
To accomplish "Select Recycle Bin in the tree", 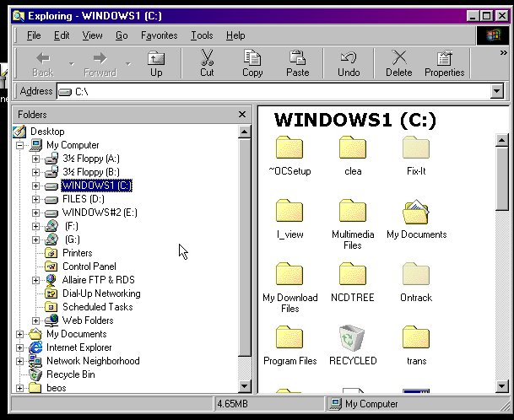I will click(x=70, y=374).
